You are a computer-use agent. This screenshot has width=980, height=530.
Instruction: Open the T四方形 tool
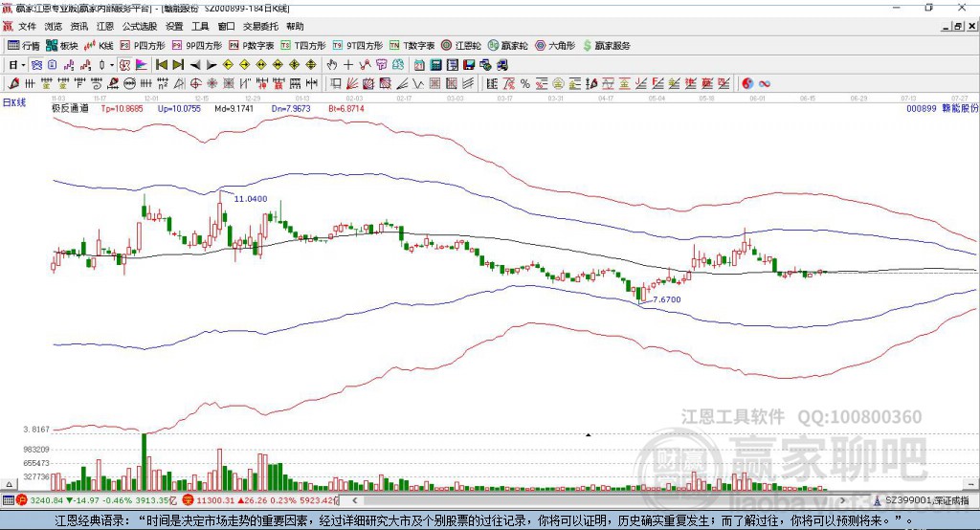[303, 46]
